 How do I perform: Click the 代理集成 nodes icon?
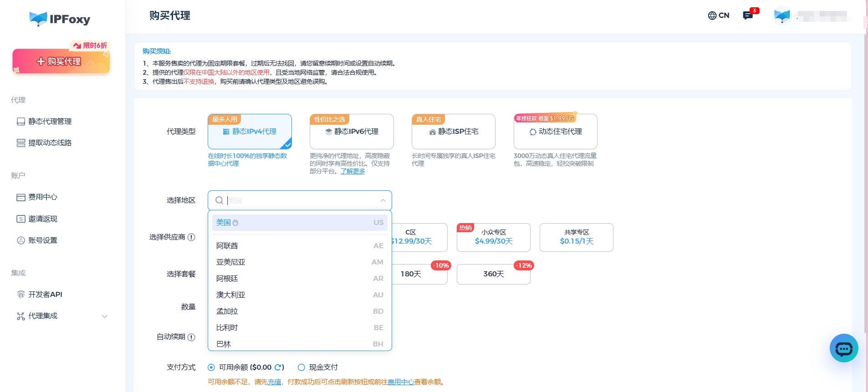[x=21, y=316]
